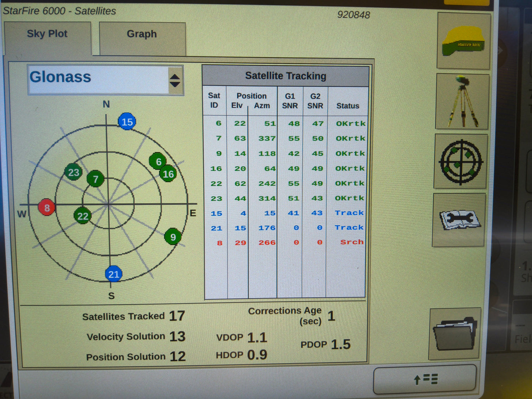
Task: Click Sat ID 7 in the table
Action: (219, 138)
